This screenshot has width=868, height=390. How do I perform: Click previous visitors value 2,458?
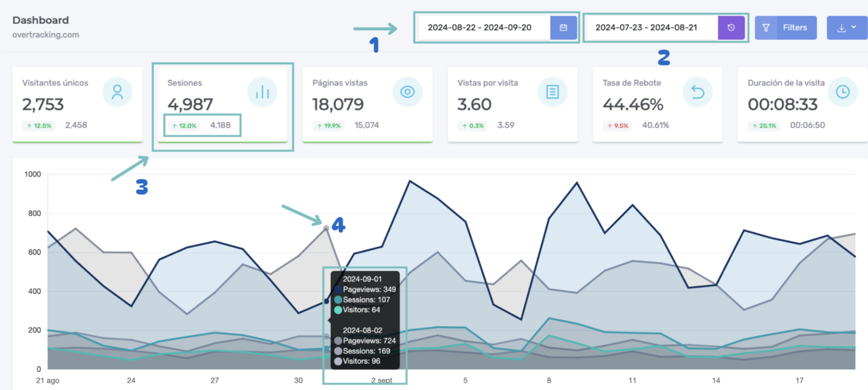pos(76,125)
